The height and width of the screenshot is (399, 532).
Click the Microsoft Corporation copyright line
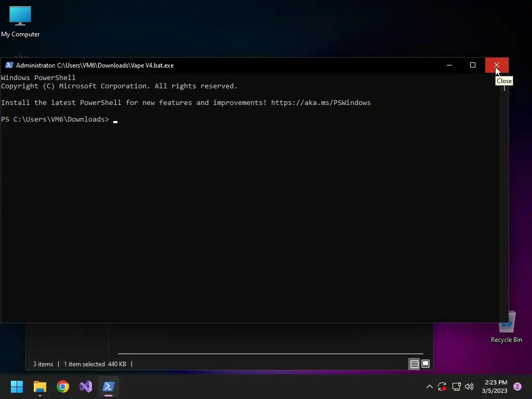[119, 86]
